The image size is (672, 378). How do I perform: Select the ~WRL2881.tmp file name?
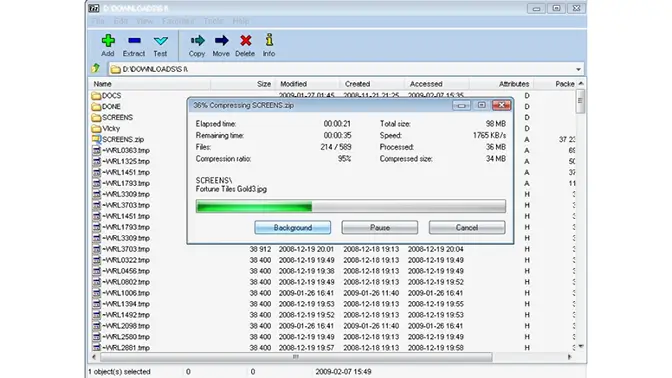pyautogui.click(x=126, y=348)
